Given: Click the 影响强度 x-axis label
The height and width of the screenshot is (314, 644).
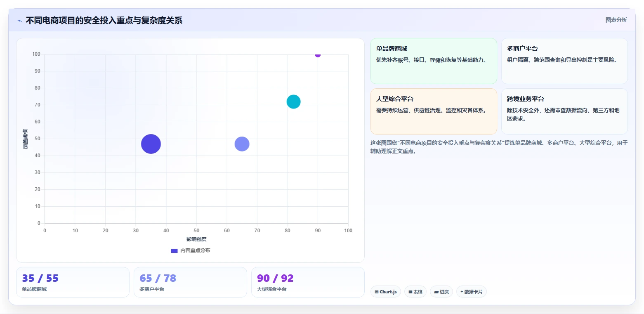Looking at the screenshot, I should coord(196,239).
